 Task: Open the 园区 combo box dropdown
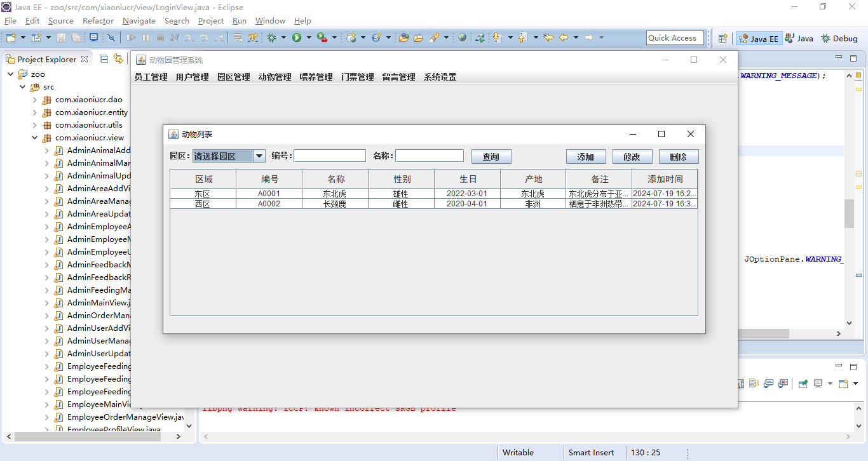259,156
